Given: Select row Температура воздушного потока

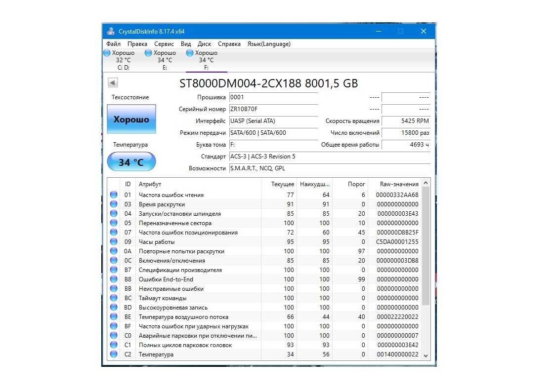Looking at the screenshot, I should [x=264, y=317].
